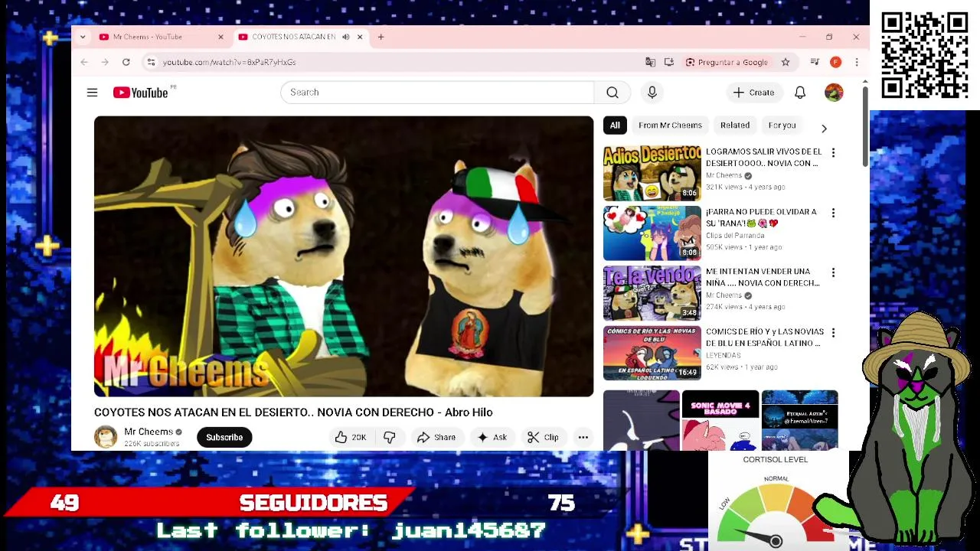
Task: Click Preguntar a Google button
Action: [727, 62]
